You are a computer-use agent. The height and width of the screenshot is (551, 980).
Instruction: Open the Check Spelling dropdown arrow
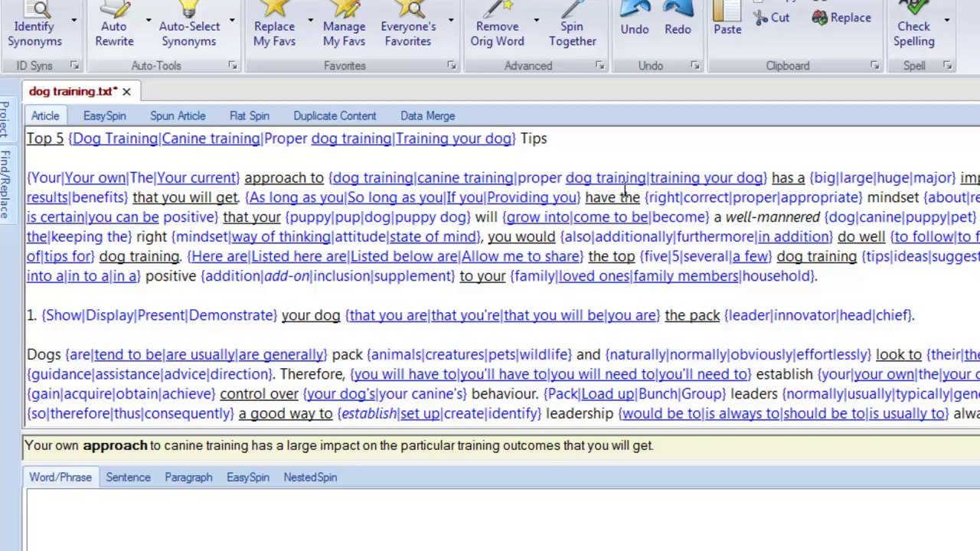click(x=947, y=19)
